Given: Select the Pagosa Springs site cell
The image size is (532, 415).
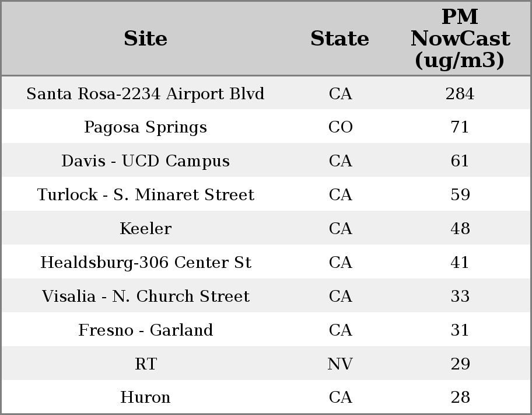Looking at the screenshot, I should point(145,127).
